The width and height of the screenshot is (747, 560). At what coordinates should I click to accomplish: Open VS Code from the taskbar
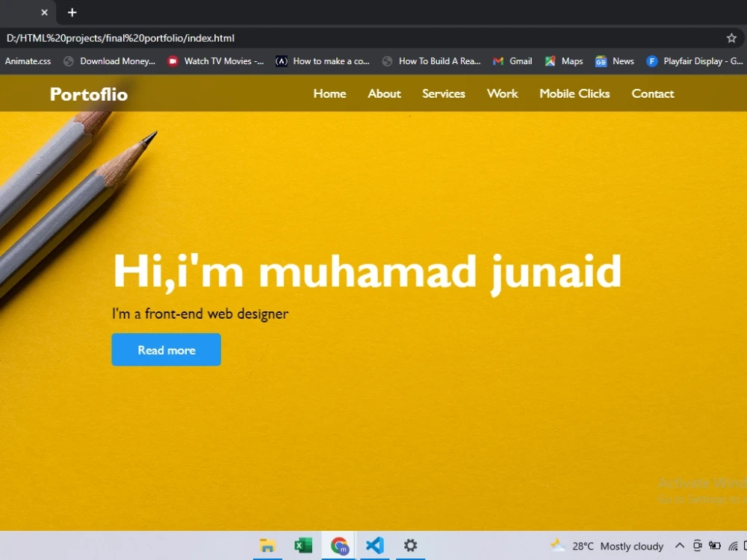tap(374, 545)
